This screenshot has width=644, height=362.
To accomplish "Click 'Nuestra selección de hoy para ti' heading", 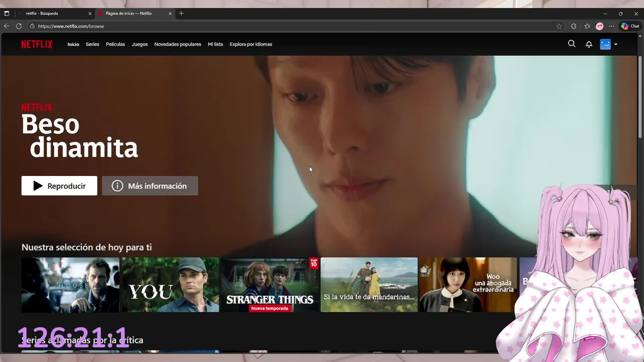I will click(x=87, y=247).
